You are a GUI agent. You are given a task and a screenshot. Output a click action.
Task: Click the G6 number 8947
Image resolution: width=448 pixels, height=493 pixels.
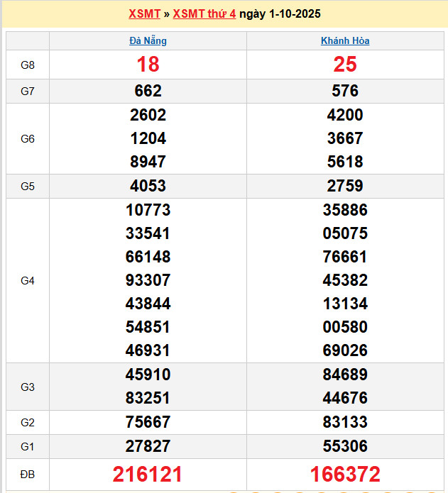pyautogui.click(x=148, y=162)
